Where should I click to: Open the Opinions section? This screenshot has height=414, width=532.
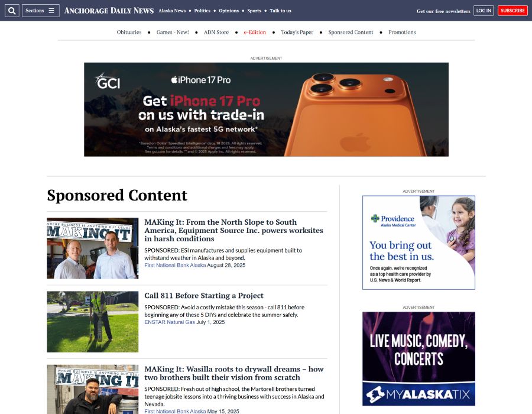pyautogui.click(x=229, y=11)
